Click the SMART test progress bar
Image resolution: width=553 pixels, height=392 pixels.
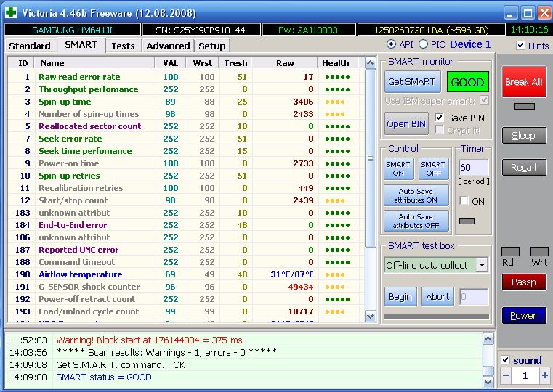436,317
